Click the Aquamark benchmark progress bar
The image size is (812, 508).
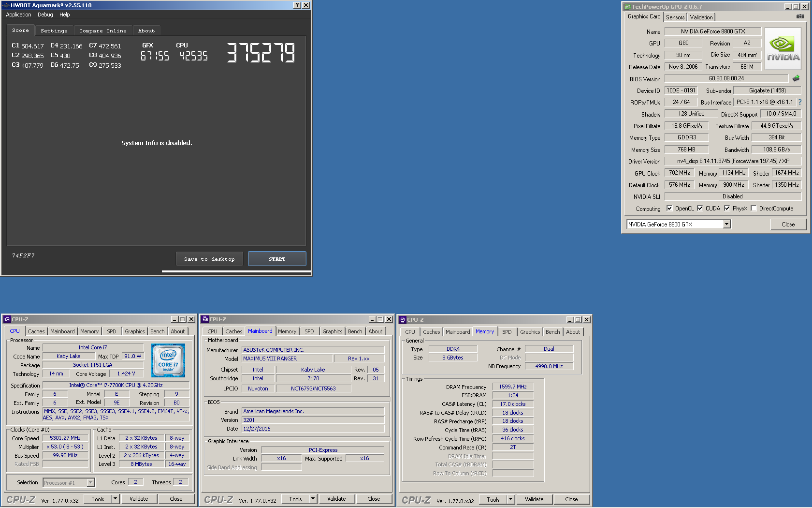pos(236,271)
